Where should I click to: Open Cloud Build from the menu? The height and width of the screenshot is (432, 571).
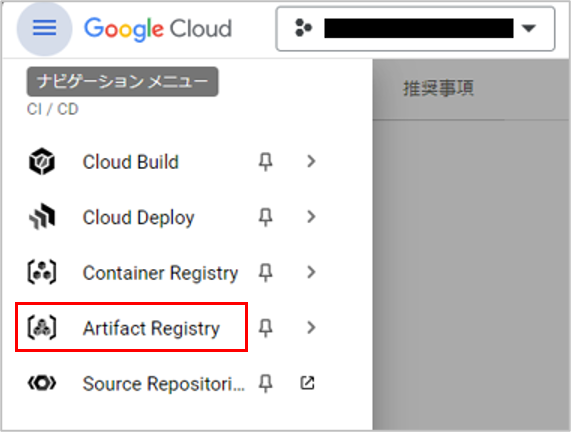click(x=131, y=162)
